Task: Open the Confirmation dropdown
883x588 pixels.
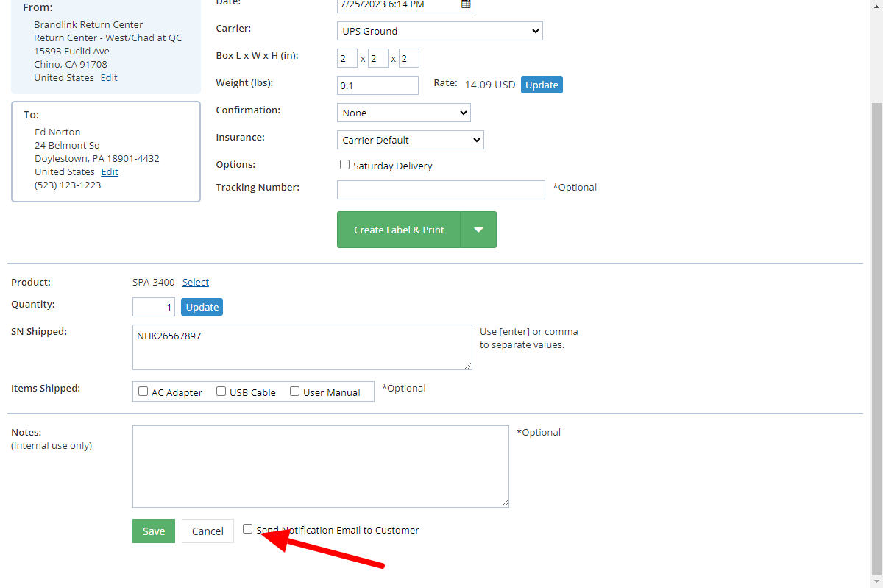Action: pyautogui.click(x=403, y=113)
